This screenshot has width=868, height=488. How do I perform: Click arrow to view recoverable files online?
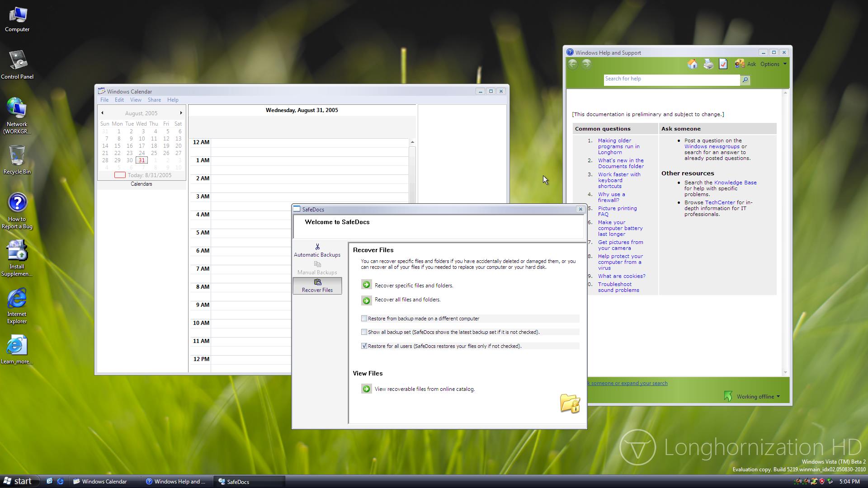tap(366, 389)
